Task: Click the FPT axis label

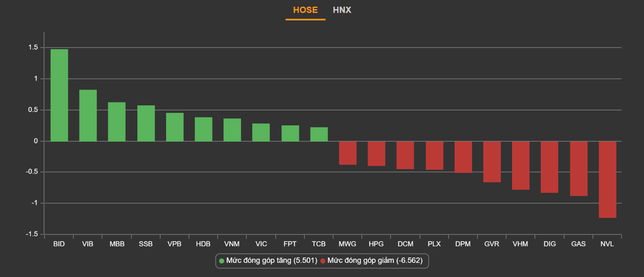Action: (290, 244)
